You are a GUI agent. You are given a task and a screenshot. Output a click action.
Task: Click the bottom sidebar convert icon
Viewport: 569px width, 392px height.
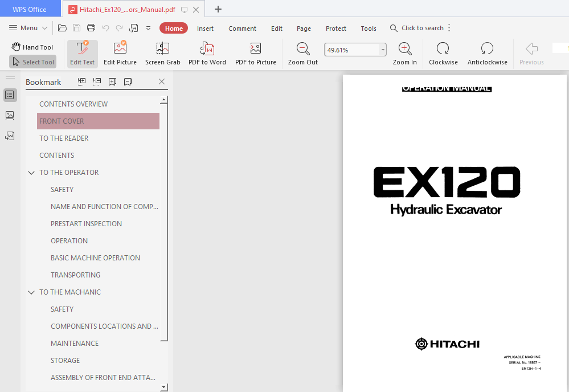[10, 136]
